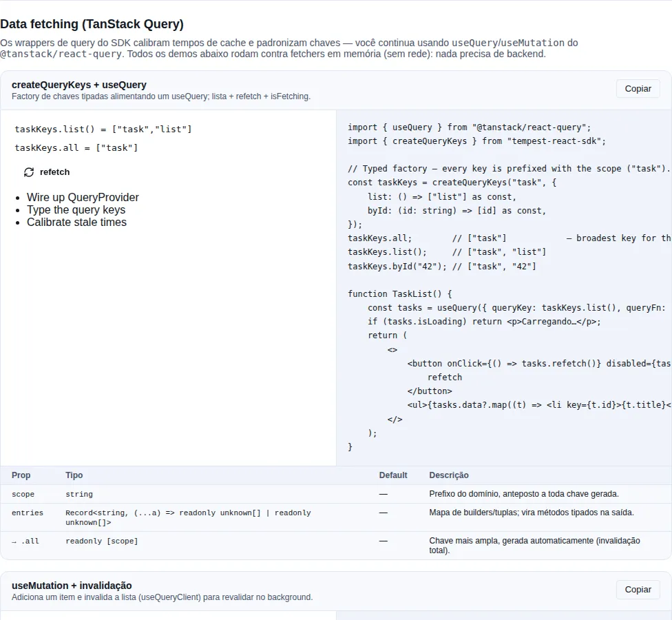This screenshot has height=620, width=672.
Task: Click 'Mapa de builders/tuplas' description cell
Action: 532,513
